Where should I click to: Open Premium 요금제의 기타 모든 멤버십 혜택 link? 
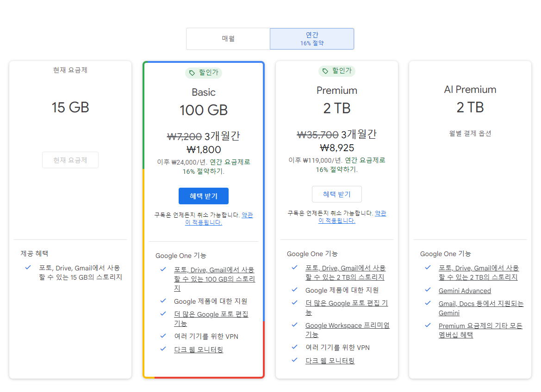point(480,330)
